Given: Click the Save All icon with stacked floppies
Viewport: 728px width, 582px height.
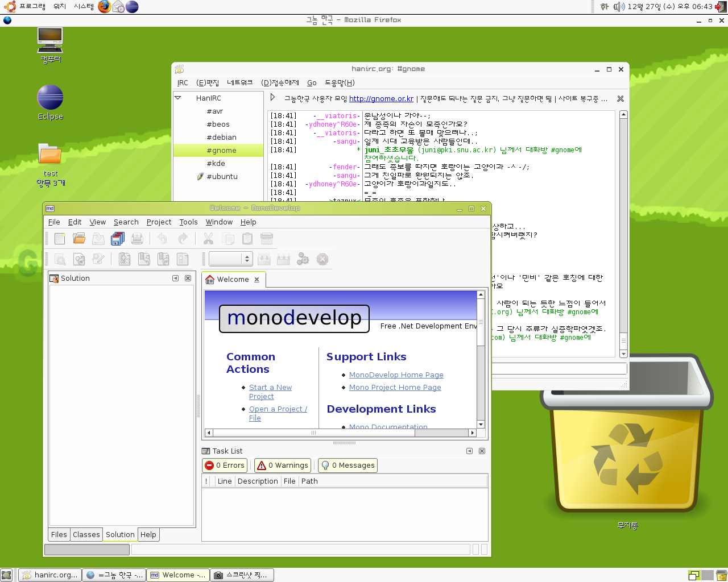Looking at the screenshot, I should (118, 239).
